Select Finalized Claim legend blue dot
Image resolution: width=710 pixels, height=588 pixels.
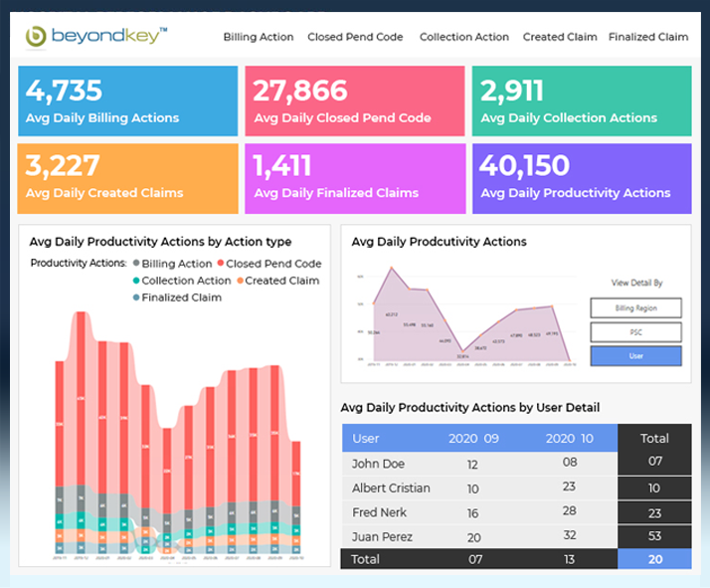click(x=135, y=297)
